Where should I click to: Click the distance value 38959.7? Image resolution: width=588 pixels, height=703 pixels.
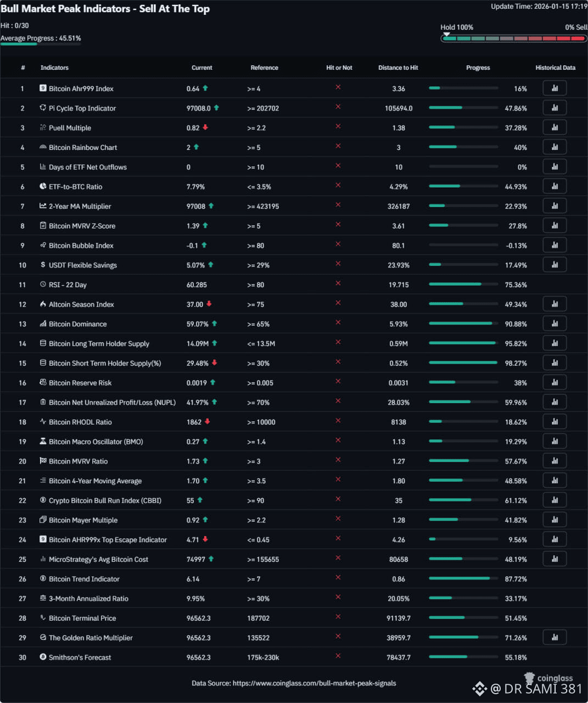(x=399, y=638)
